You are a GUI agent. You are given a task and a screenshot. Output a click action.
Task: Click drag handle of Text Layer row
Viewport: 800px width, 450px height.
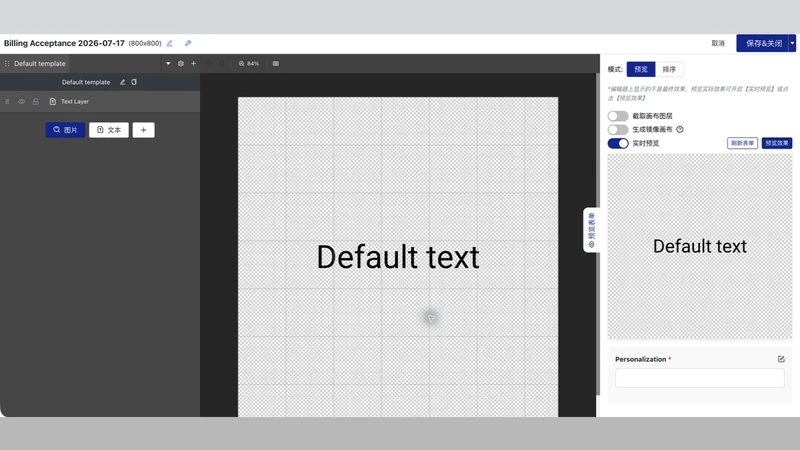(x=7, y=102)
